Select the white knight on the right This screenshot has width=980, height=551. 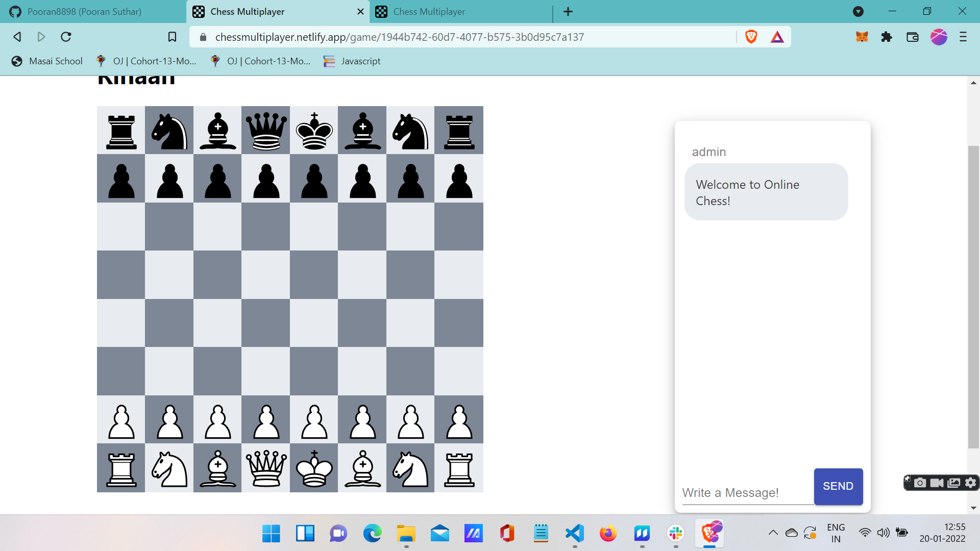[x=410, y=468]
